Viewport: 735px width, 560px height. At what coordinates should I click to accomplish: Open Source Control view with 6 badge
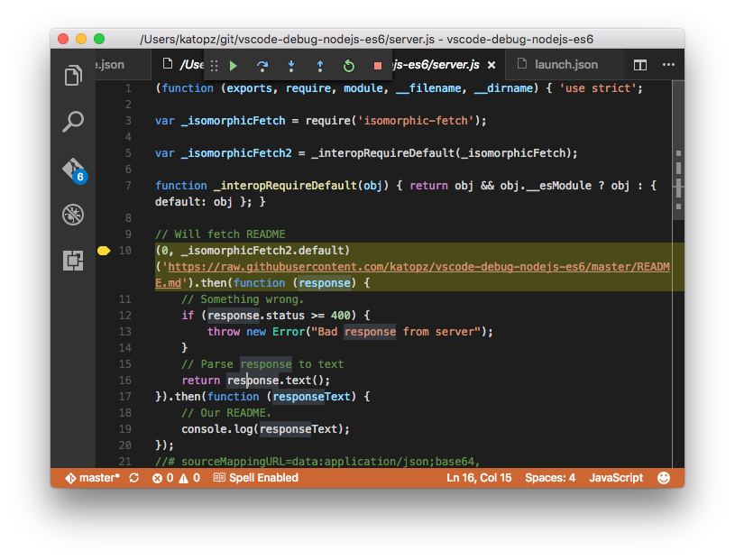[75, 170]
